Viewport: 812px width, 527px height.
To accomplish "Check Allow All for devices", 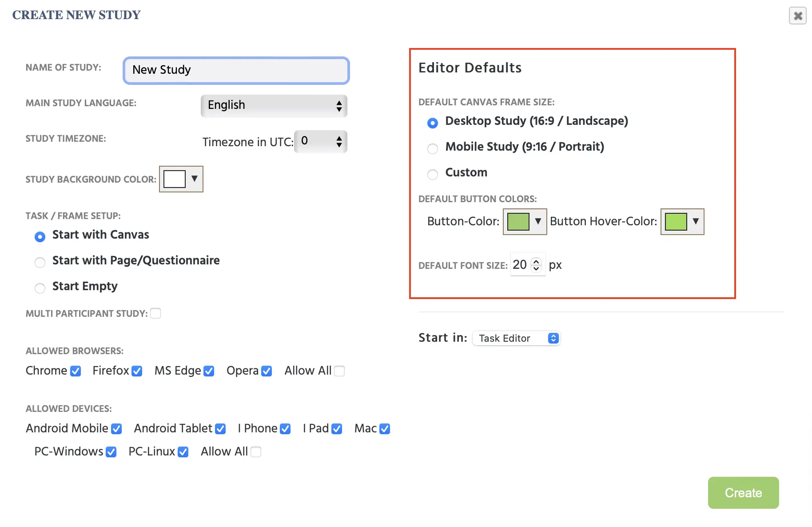I will click(x=256, y=451).
